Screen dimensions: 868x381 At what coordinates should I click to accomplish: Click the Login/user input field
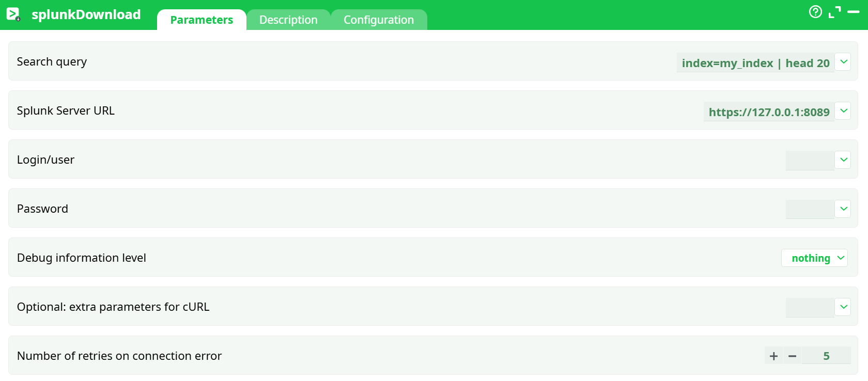point(810,161)
